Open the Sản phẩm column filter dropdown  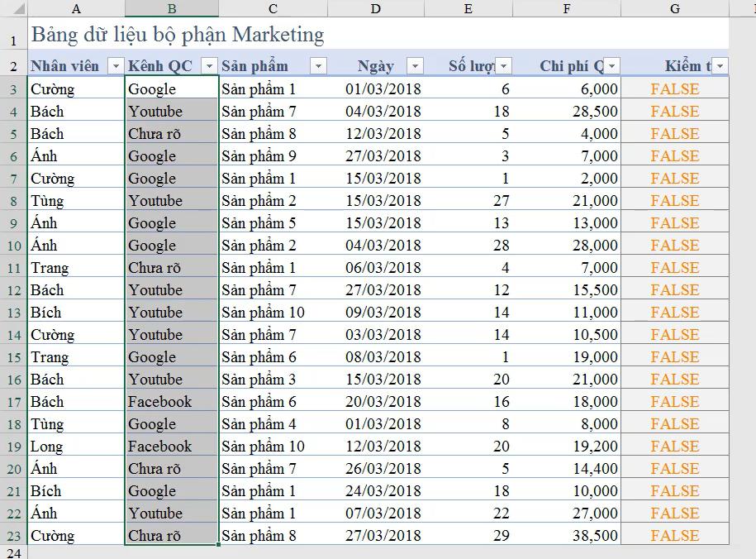point(317,64)
